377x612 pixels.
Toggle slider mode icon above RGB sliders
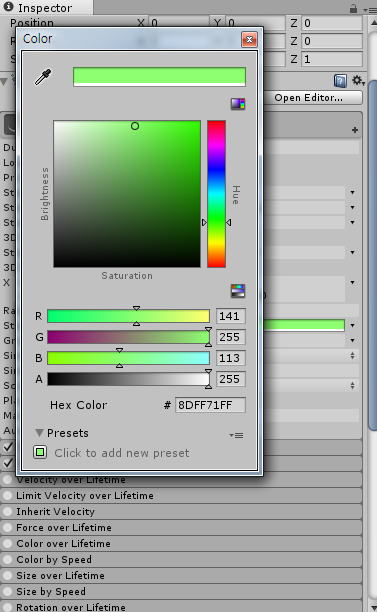click(238, 291)
